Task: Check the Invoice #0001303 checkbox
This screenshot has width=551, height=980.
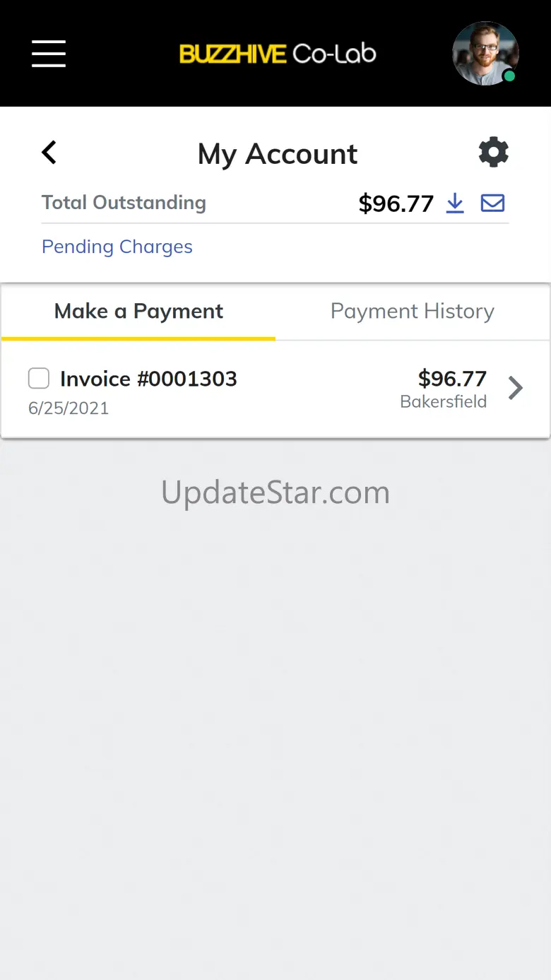Action: [39, 379]
